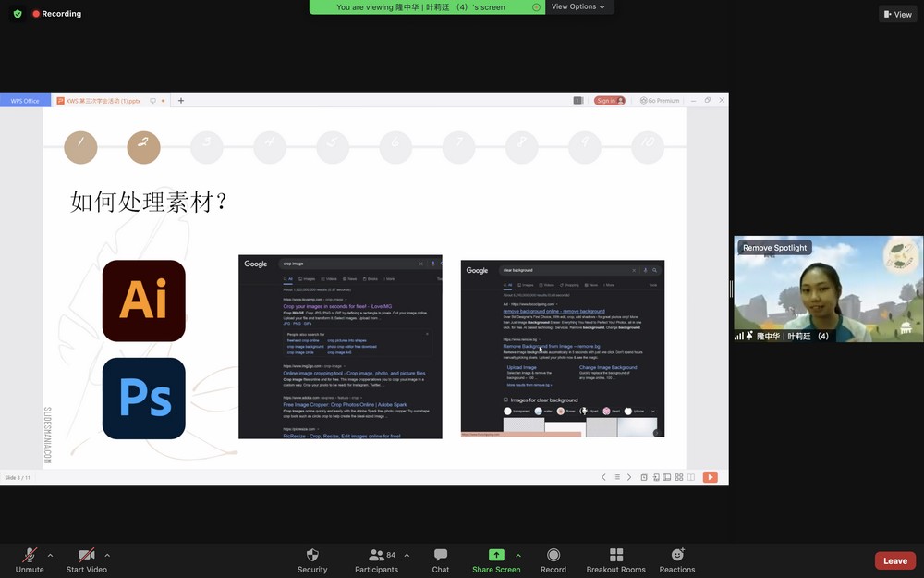Open the View Options dropdown
924x578 pixels.
tap(578, 7)
